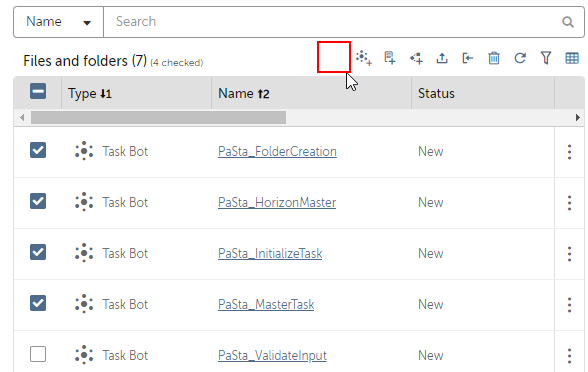588x372 pixels.
Task: Click 'New' status in PaSta_InitializeTask row
Action: point(430,254)
